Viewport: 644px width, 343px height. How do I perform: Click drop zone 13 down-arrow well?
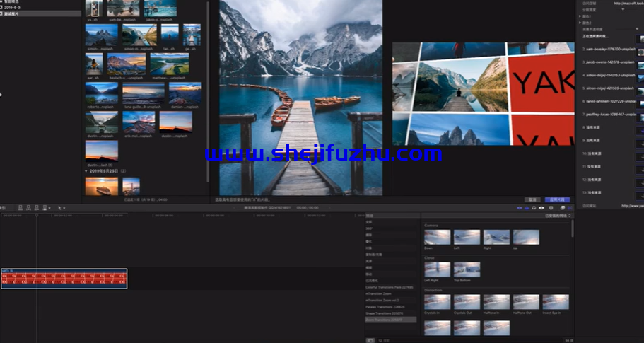[x=640, y=196]
